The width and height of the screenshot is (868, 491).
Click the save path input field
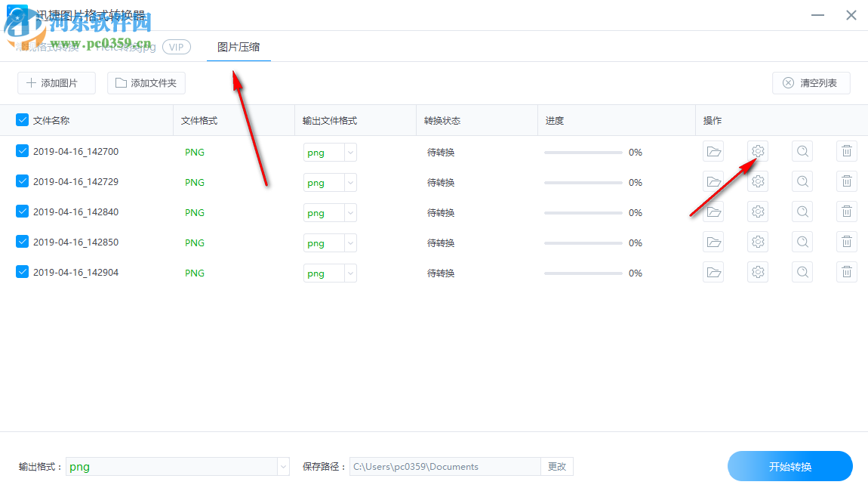click(x=445, y=466)
